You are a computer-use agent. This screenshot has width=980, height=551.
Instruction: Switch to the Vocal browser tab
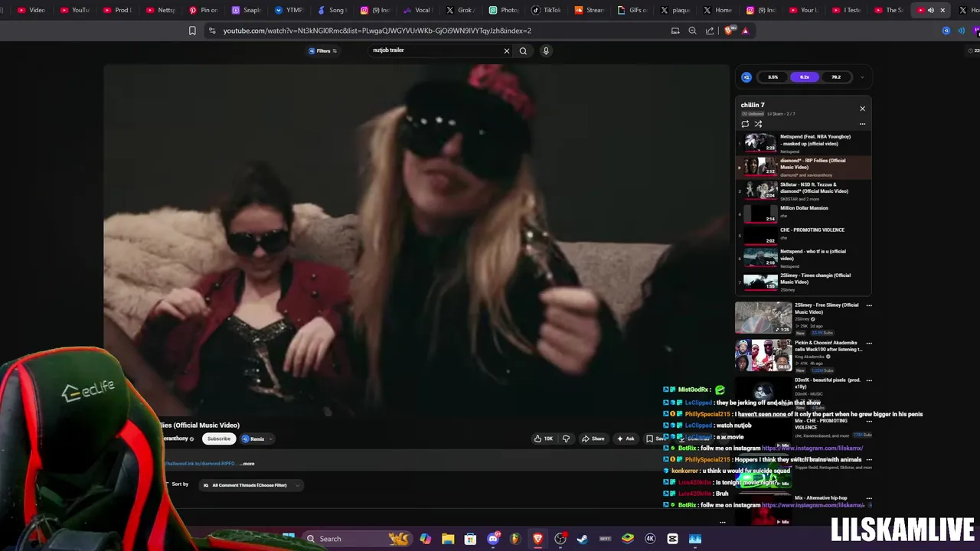coord(417,10)
